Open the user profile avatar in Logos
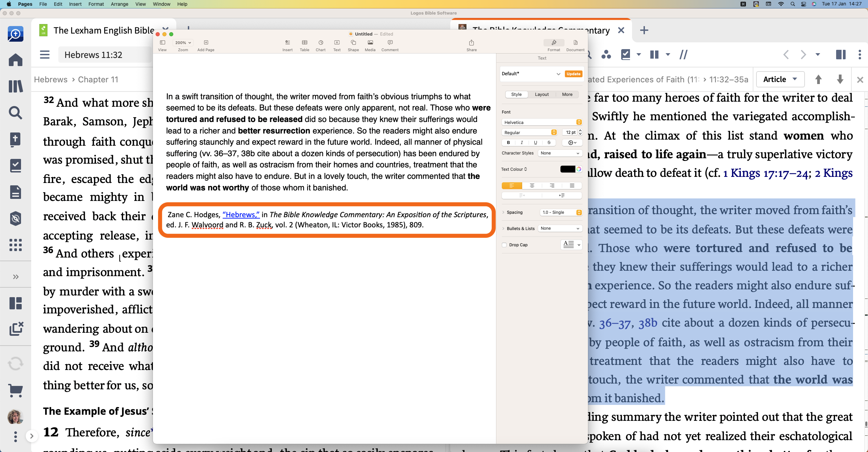The image size is (868, 452). [16, 417]
